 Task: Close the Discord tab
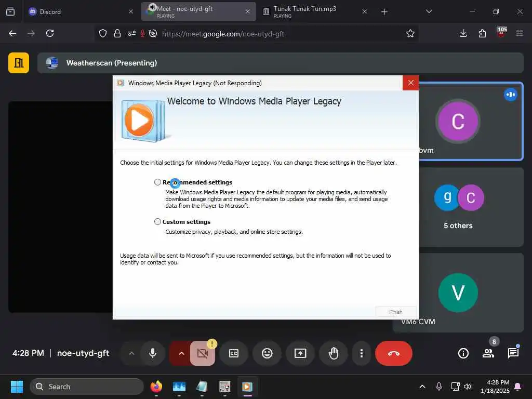coord(130,11)
